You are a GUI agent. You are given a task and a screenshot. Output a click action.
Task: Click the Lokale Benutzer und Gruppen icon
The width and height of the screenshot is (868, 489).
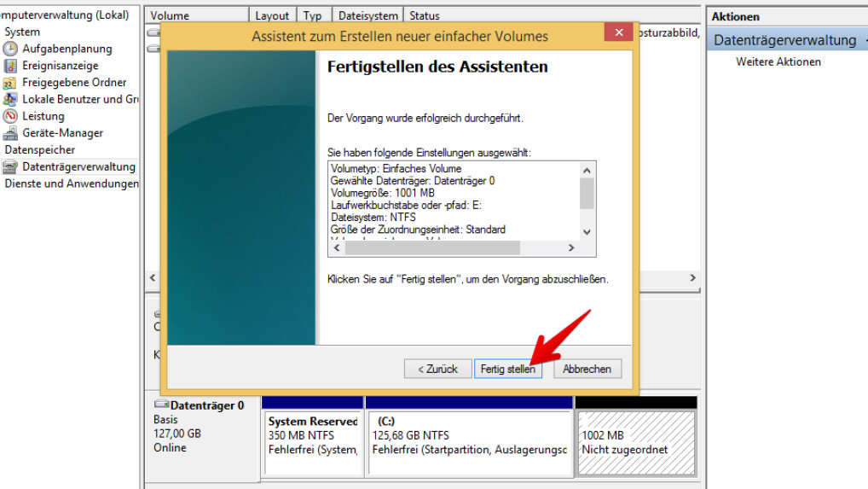point(10,100)
